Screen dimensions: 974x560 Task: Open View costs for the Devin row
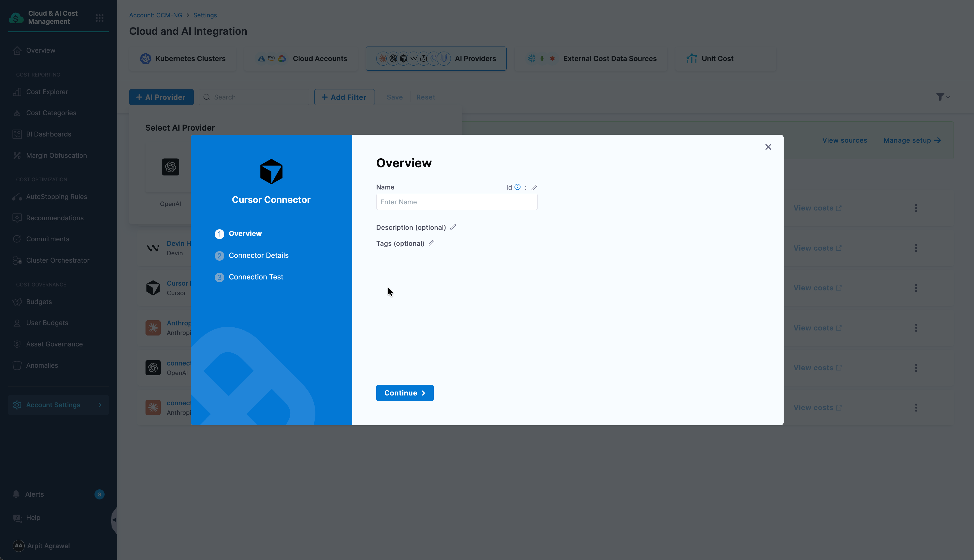818,248
